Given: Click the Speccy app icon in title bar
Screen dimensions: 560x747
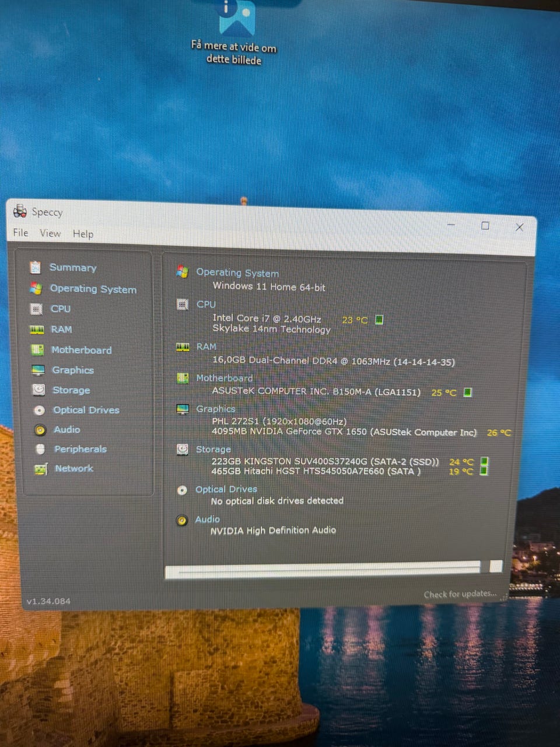Looking at the screenshot, I should 20,211.
